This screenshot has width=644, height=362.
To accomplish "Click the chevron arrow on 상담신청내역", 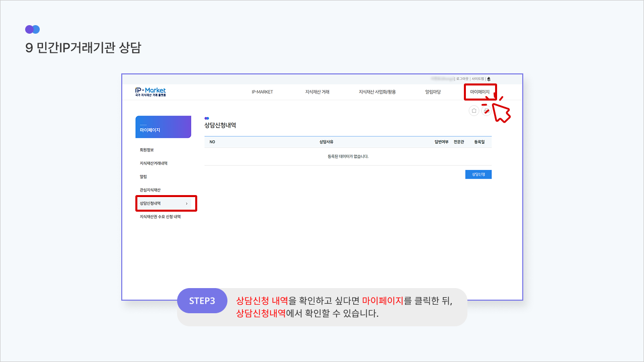I will (187, 204).
